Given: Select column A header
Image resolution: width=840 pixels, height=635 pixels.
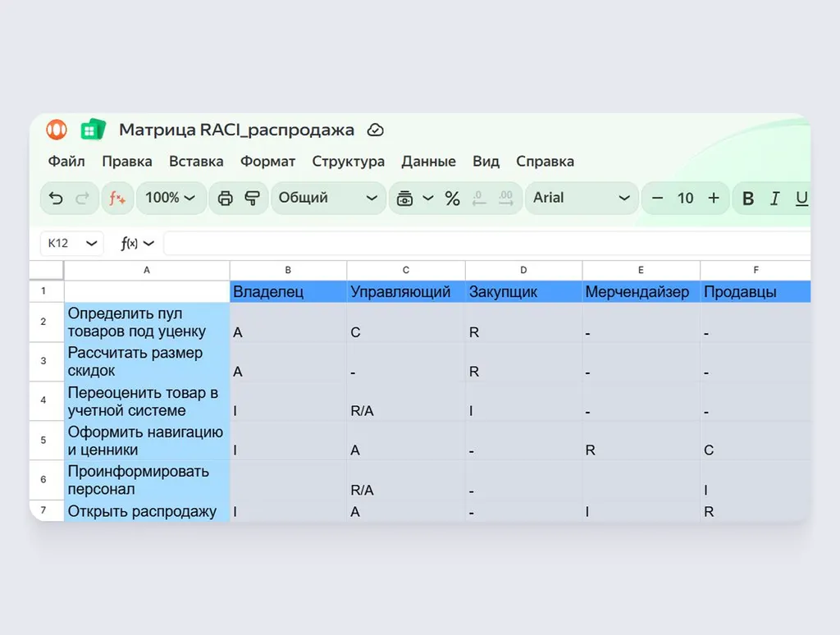Looking at the screenshot, I should [147, 271].
